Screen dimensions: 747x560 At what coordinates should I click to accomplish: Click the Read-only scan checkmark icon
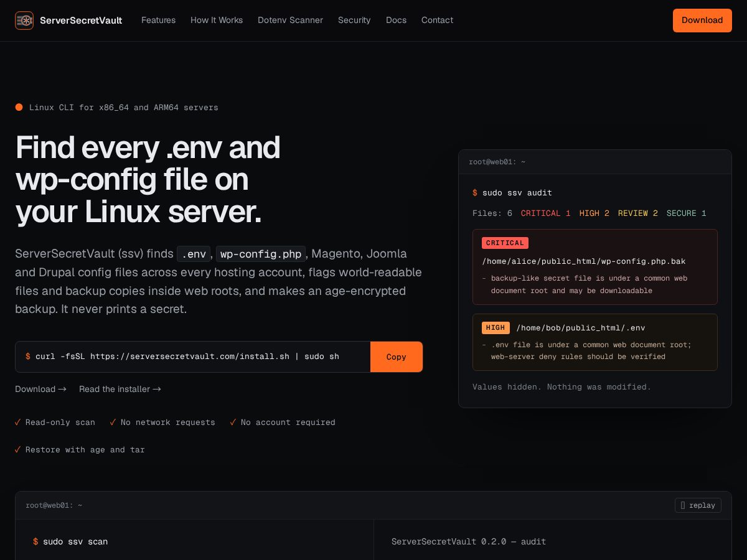pos(18,422)
